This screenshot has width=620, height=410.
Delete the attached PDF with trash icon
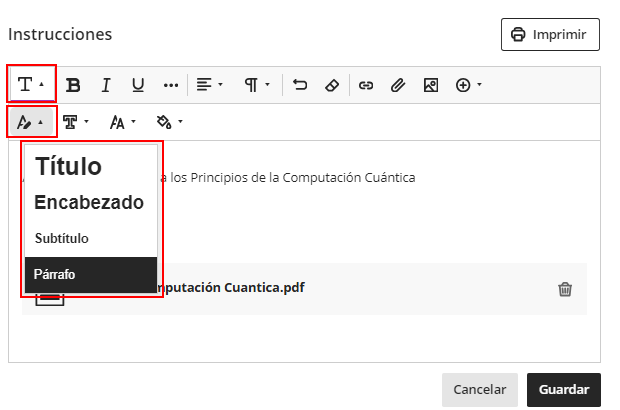[565, 289]
